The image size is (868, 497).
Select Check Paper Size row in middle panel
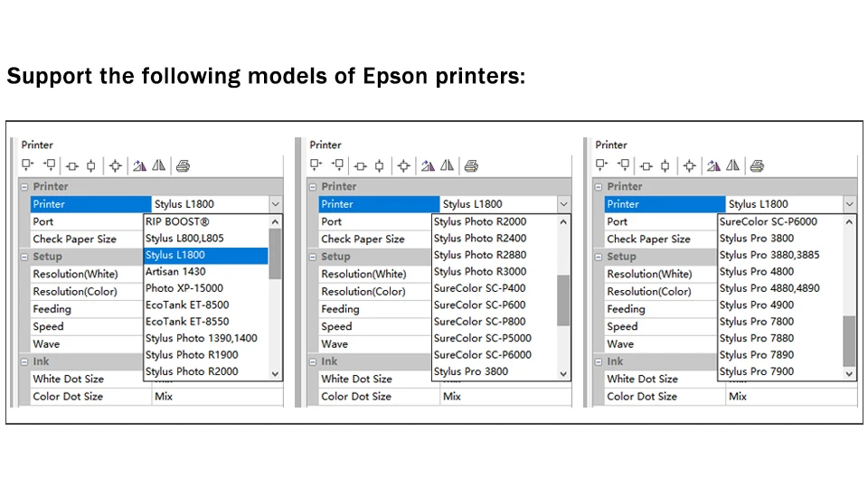374,239
